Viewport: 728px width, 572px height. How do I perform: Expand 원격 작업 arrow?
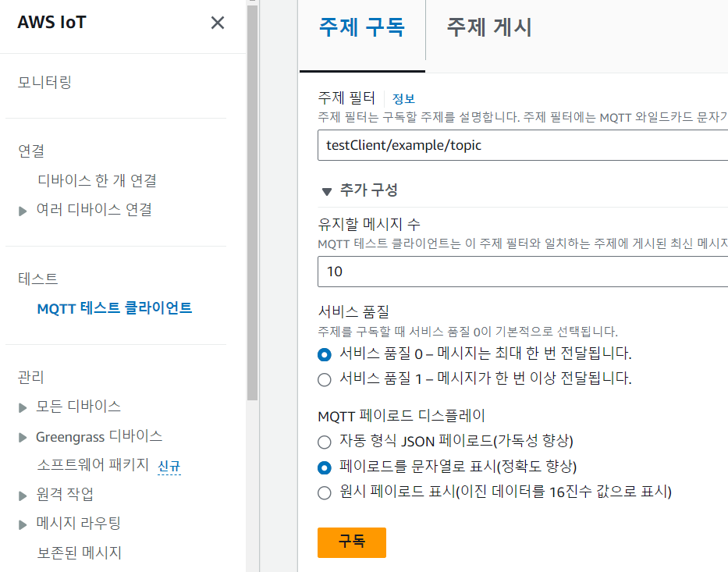pos(23,496)
